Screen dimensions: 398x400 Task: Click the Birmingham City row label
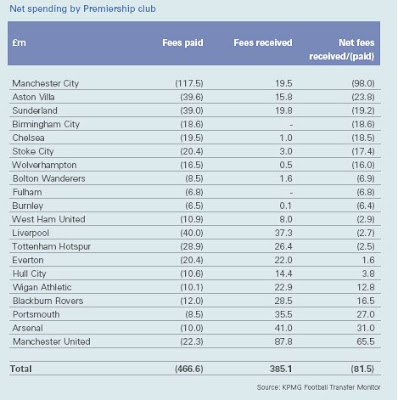click(46, 124)
